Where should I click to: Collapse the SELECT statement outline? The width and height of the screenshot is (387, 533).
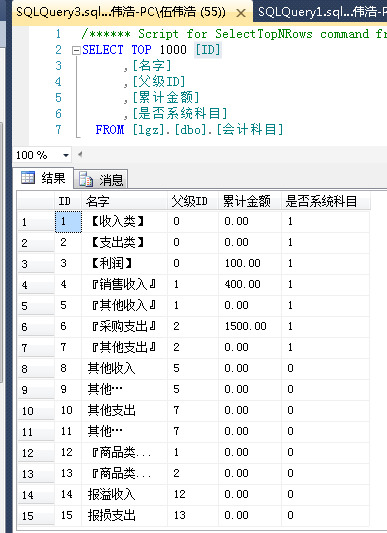click(x=76, y=51)
